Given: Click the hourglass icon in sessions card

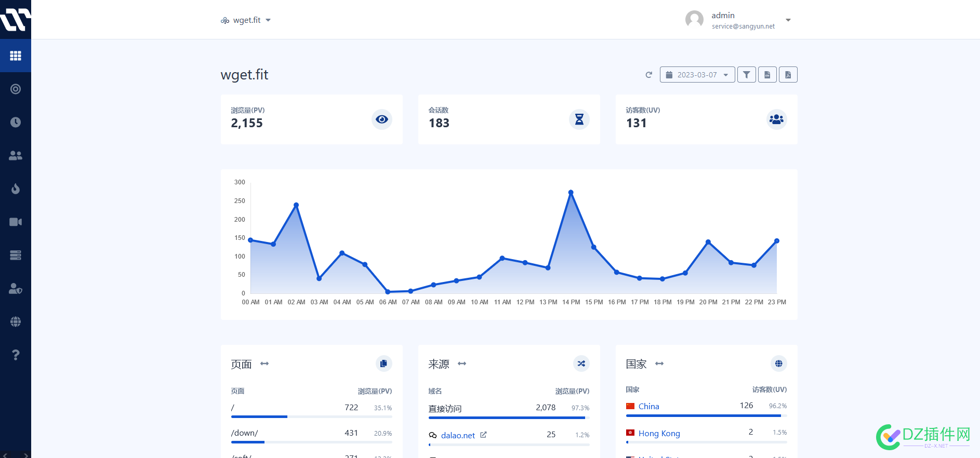Looking at the screenshot, I should [579, 119].
